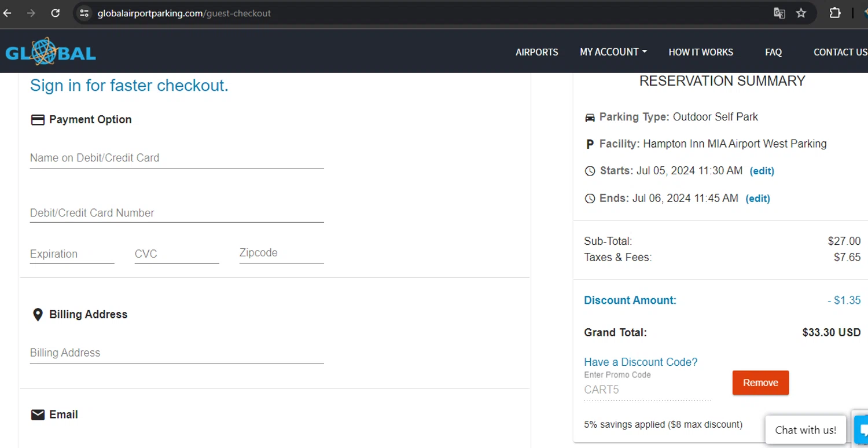Open the FAQ page
Image resolution: width=868 pixels, height=448 pixels.
[x=773, y=52]
